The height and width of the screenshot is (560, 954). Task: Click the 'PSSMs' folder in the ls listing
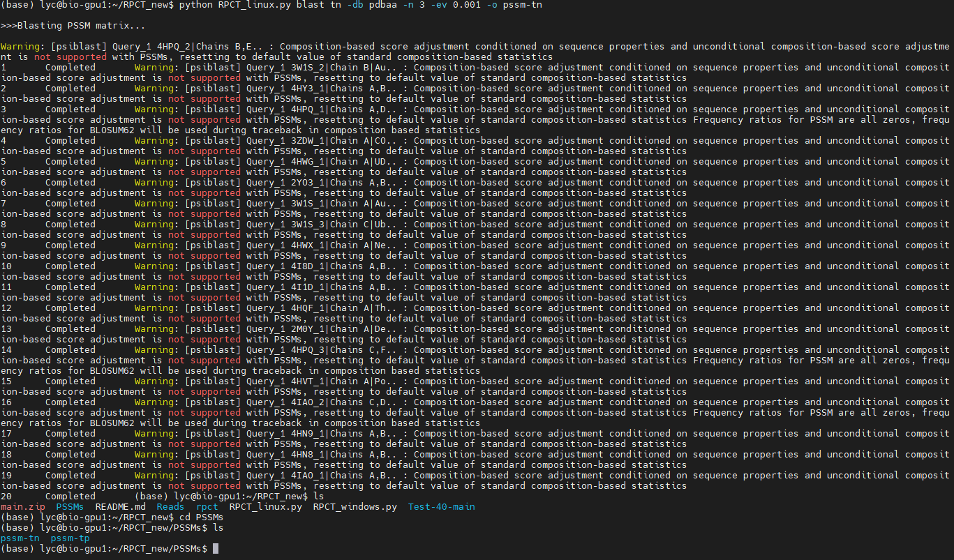70,507
